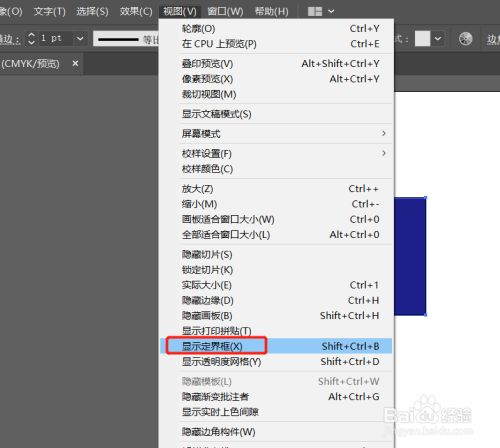The height and width of the screenshot is (448, 500).
Task: Choose 显示实时上色间隙 menu item
Action: [276, 412]
